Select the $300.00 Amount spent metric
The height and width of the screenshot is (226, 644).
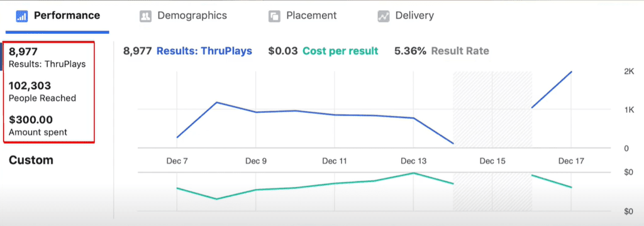coord(38,126)
